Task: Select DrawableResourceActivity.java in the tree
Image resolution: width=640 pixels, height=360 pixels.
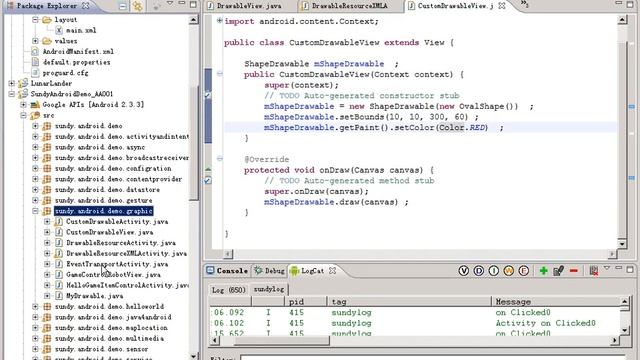Action: pyautogui.click(x=121, y=243)
